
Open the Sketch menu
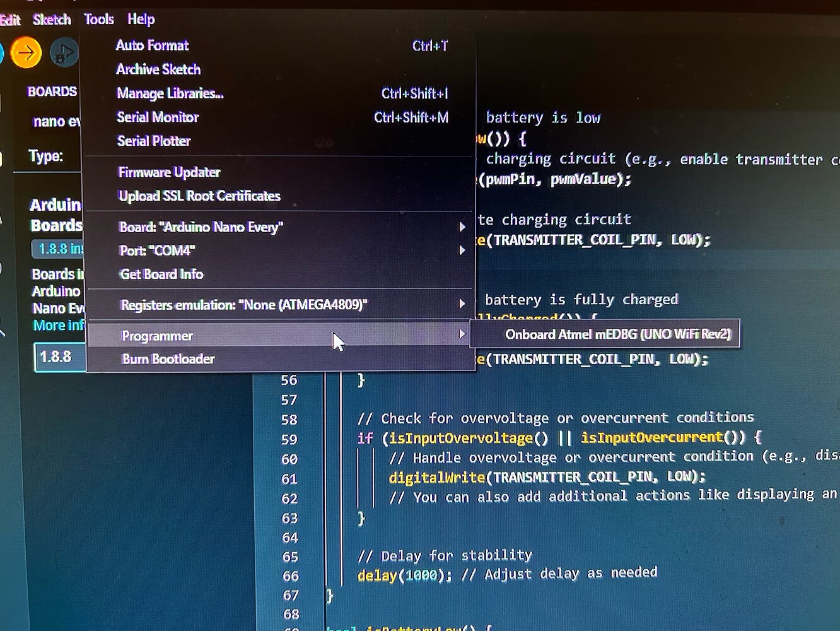[51, 19]
